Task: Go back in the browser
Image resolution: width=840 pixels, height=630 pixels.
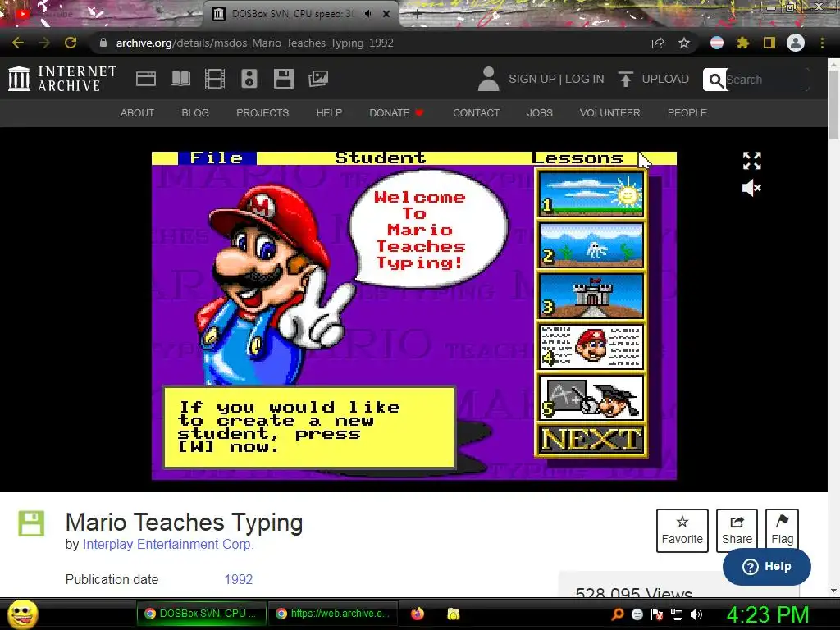Action: (18, 43)
